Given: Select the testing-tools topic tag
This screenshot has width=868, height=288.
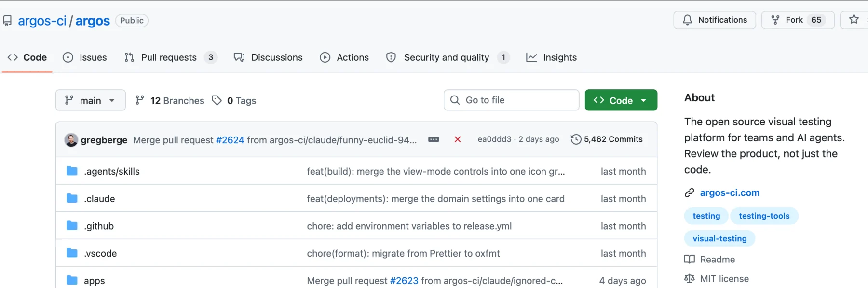Looking at the screenshot, I should 764,216.
